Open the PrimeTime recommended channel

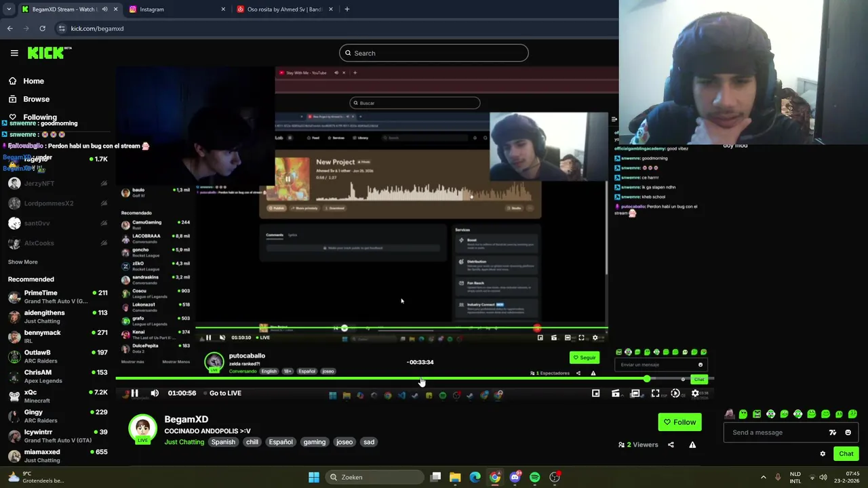tap(57, 297)
